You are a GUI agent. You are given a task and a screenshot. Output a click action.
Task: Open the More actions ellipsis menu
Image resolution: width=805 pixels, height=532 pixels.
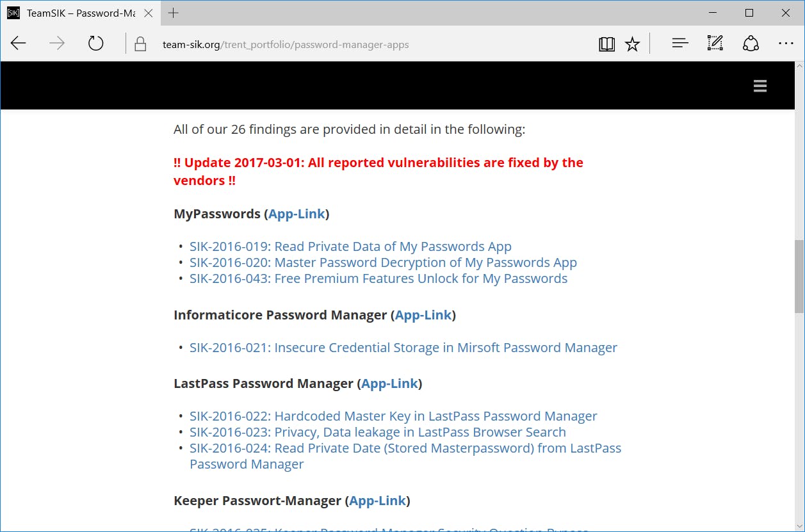pyautogui.click(x=786, y=44)
